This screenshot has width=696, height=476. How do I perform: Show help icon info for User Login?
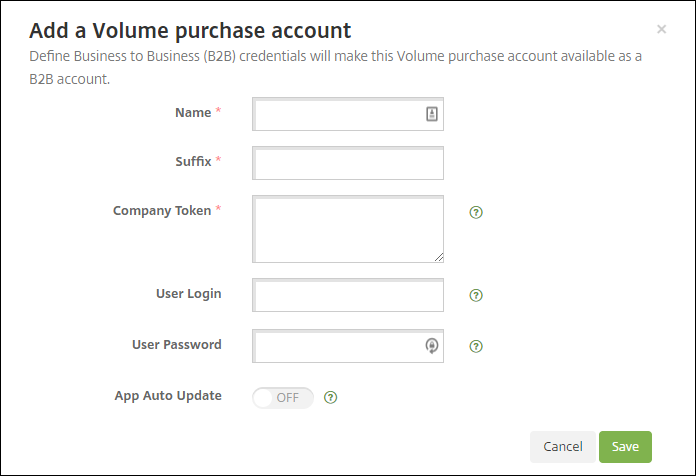click(x=476, y=295)
